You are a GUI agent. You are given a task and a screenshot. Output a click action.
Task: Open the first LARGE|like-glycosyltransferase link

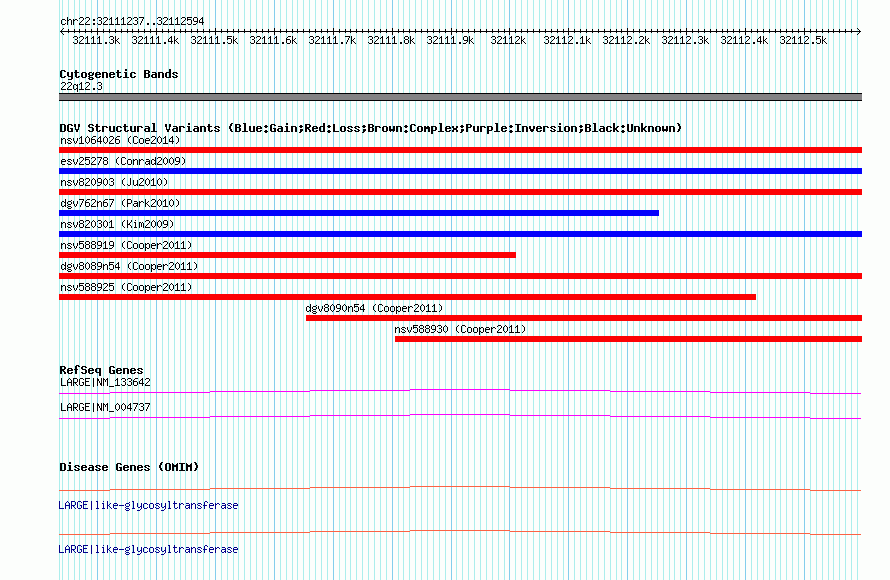(x=148, y=506)
